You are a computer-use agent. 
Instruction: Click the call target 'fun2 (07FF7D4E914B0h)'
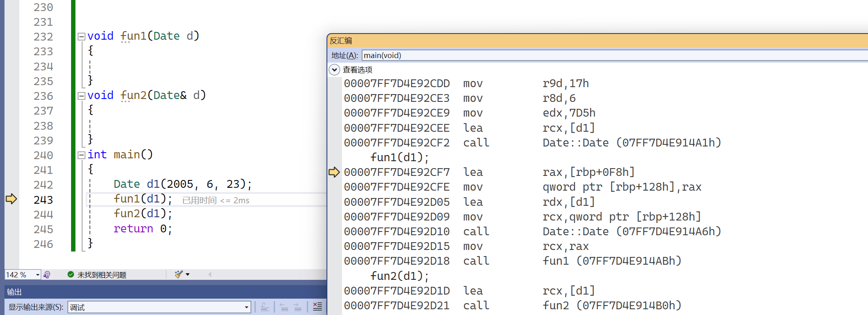tap(612, 306)
